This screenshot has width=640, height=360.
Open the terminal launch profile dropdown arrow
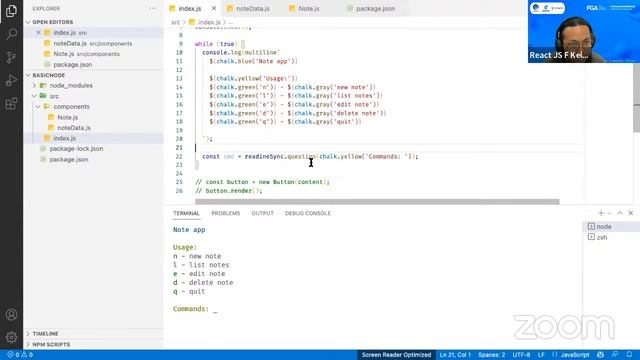point(609,213)
